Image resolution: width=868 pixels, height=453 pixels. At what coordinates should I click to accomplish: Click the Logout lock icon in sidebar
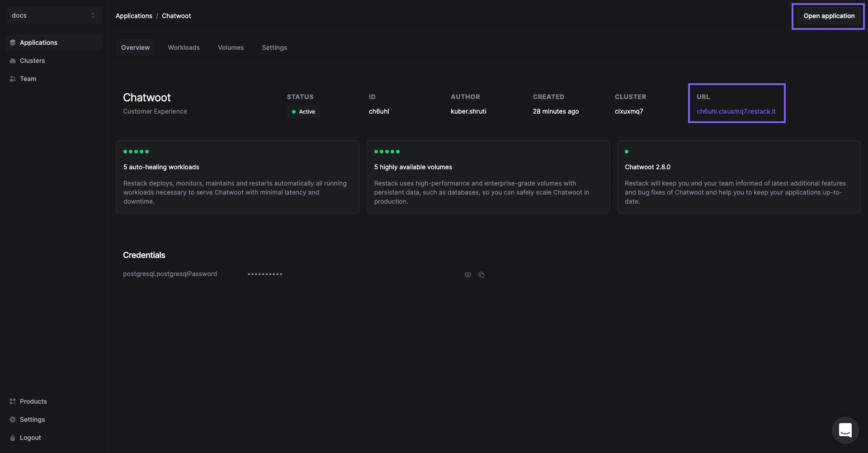pos(13,438)
